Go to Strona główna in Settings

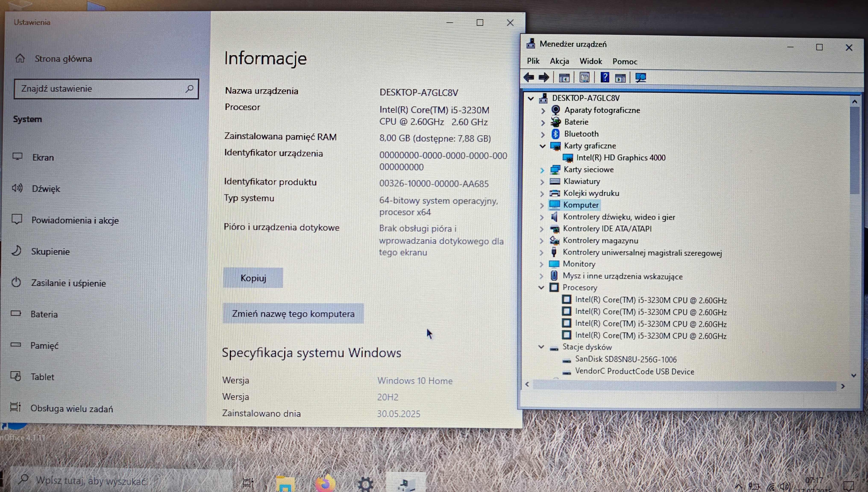point(54,59)
